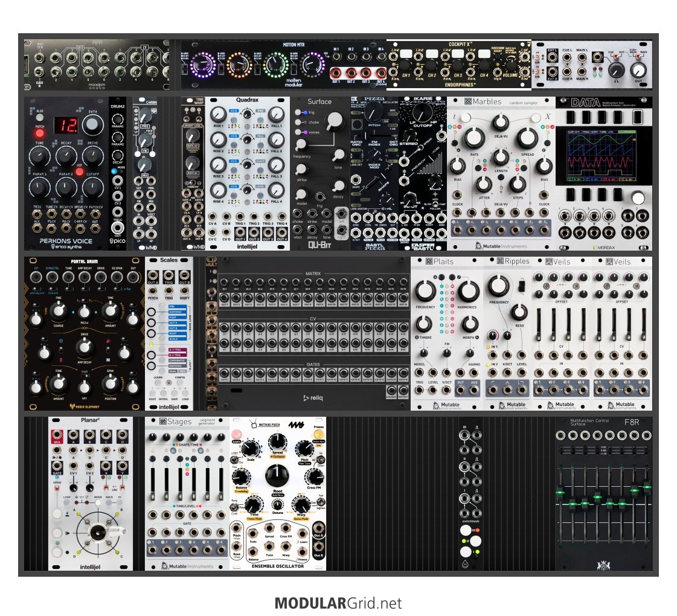
Task: Click the orange LED ring meter on Motion MTR
Action: pos(239,65)
